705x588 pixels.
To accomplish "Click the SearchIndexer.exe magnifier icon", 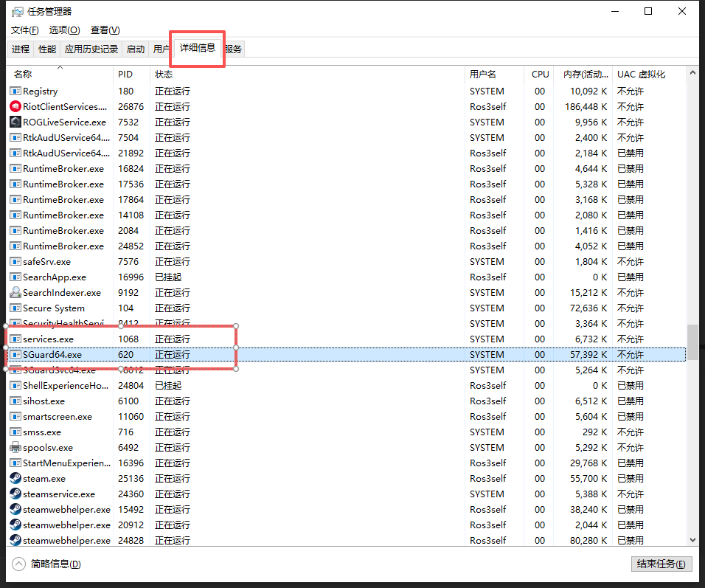I will tap(15, 293).
